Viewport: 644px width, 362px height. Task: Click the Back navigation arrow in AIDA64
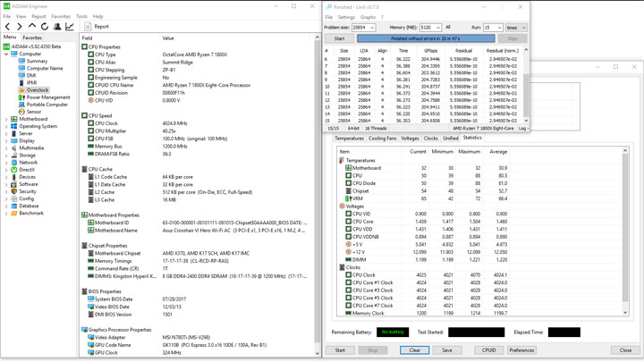[x=7, y=27]
